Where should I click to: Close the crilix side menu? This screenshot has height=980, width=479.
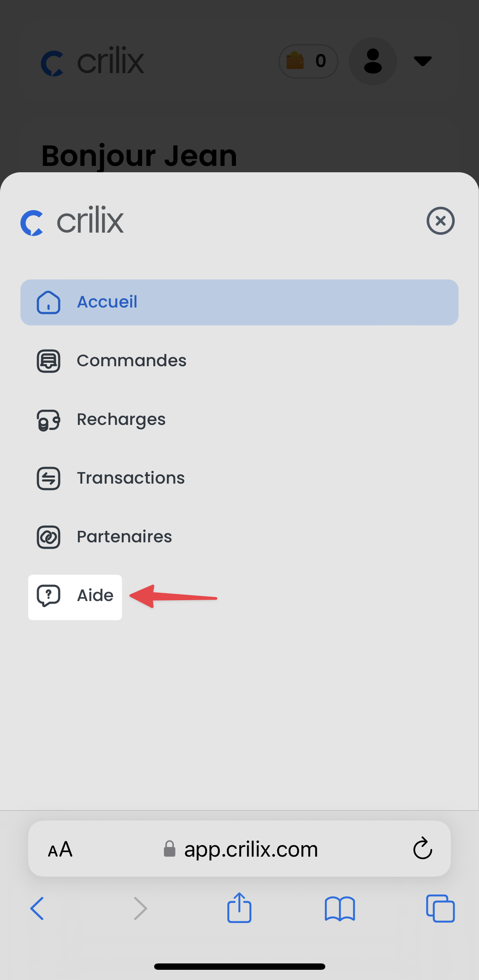pos(441,221)
